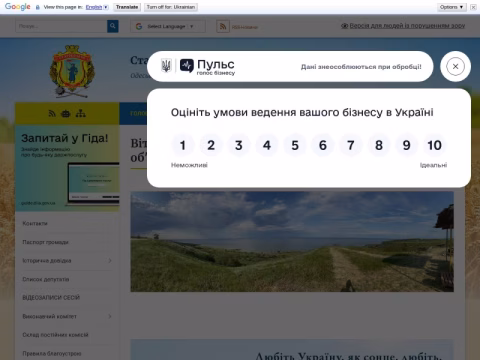The width and height of the screenshot is (480, 360).
Task: Expand the Історична довідка submenu chevron
Action: [x=110, y=261]
